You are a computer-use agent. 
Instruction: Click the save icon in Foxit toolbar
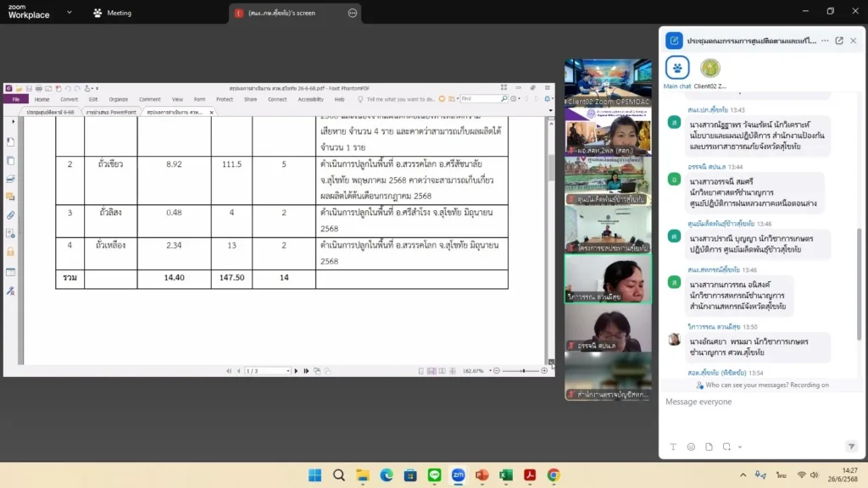[29, 88]
